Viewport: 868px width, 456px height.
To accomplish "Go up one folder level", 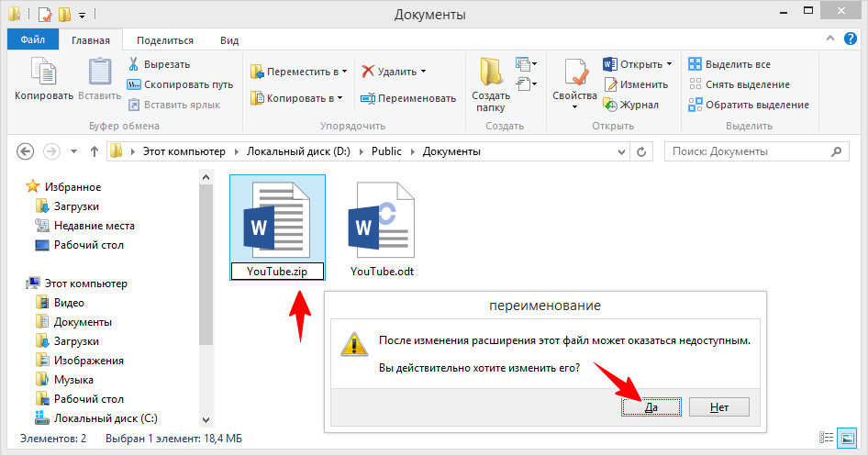I will (95, 151).
